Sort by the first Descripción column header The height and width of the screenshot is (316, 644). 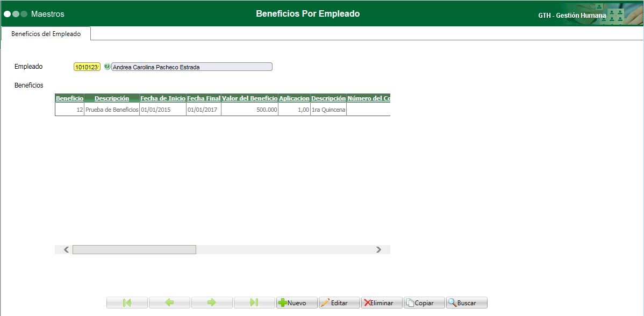(112, 98)
